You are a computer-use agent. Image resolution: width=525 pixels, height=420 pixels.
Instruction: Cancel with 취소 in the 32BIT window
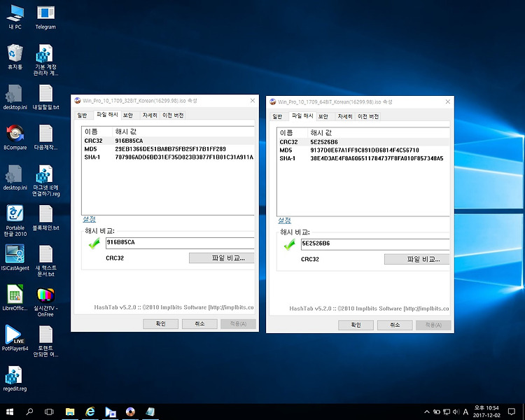pos(199,324)
